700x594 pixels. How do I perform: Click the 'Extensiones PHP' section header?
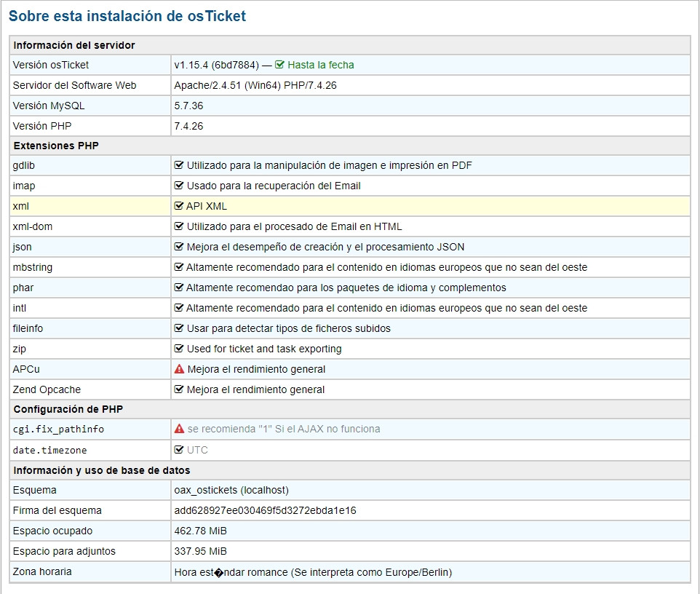pos(56,146)
